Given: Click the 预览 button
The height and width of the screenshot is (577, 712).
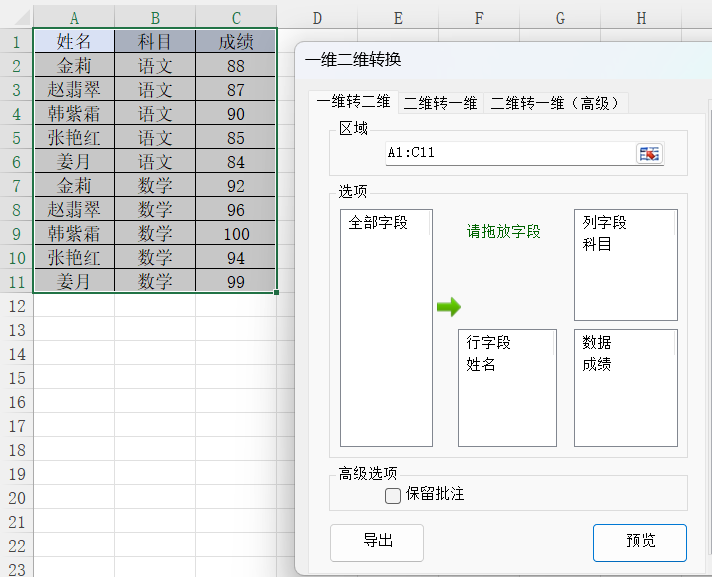Looking at the screenshot, I should point(640,542).
